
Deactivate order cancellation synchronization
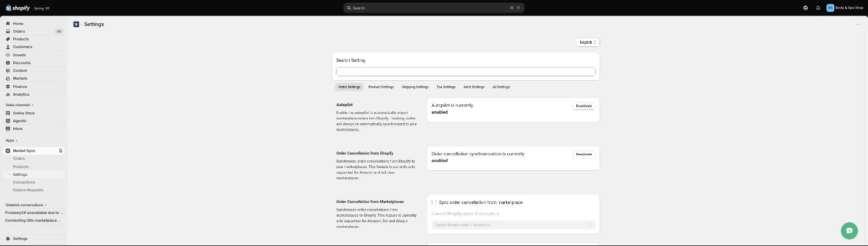click(583, 154)
